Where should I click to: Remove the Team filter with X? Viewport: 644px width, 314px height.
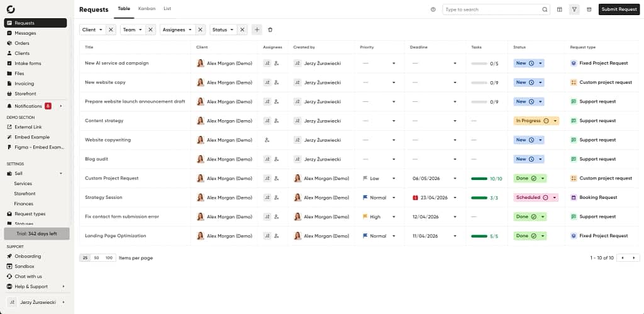150,30
